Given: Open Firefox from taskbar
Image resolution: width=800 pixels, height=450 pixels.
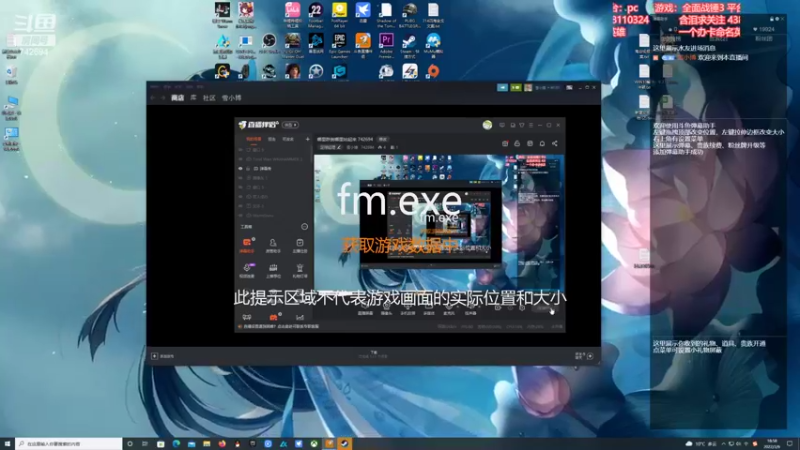Looking at the screenshot, I should [x=222, y=444].
